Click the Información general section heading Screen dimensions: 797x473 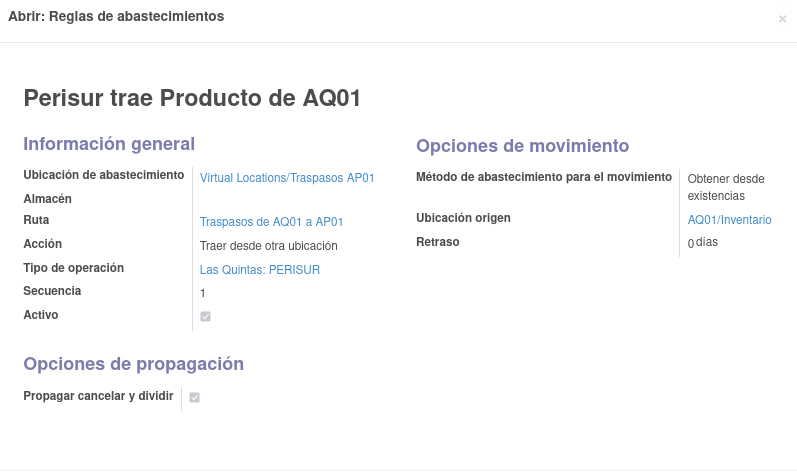[x=109, y=144]
